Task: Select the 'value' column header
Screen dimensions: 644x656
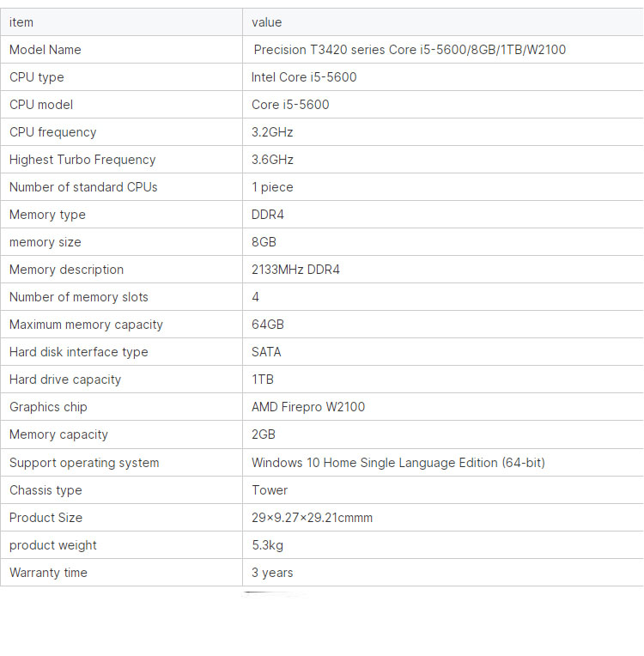Action: (x=266, y=22)
